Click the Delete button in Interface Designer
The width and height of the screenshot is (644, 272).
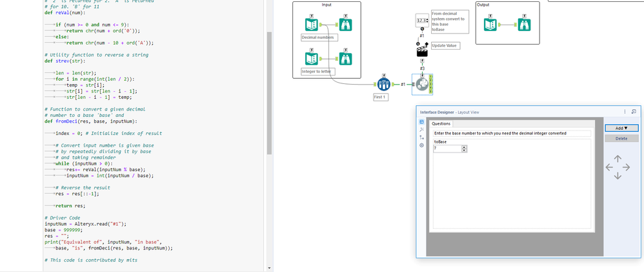pyautogui.click(x=621, y=139)
